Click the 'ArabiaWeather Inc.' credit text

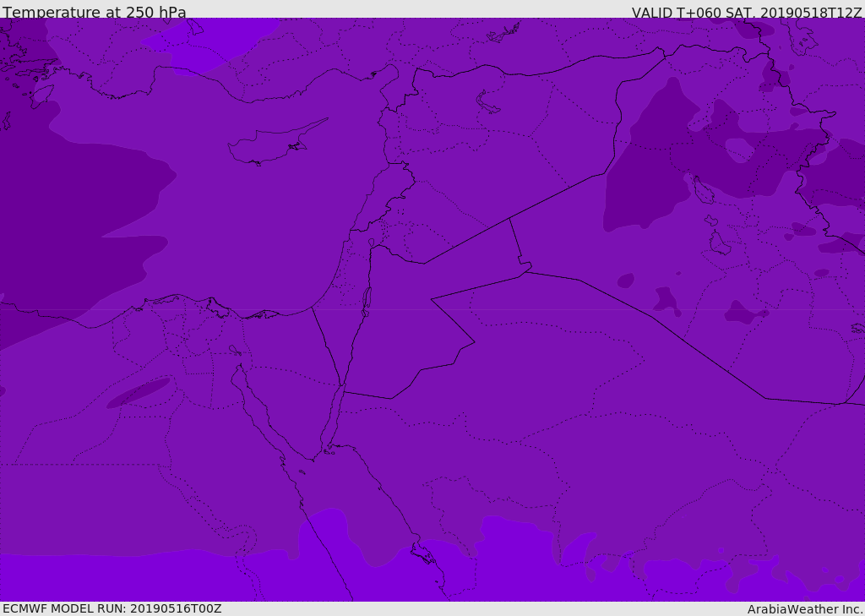(804, 609)
